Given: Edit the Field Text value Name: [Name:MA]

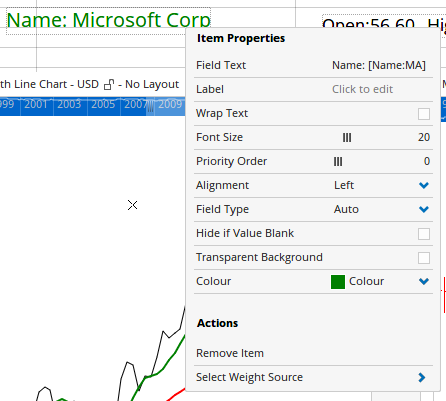Looking at the screenshot, I should (x=379, y=65).
